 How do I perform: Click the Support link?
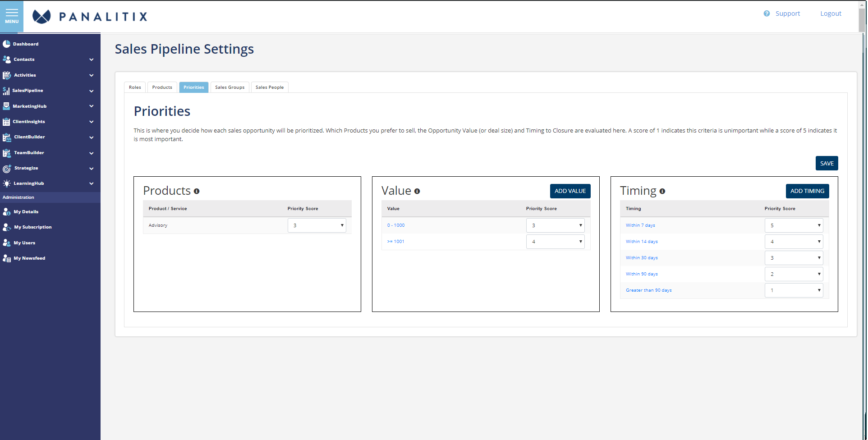click(788, 14)
